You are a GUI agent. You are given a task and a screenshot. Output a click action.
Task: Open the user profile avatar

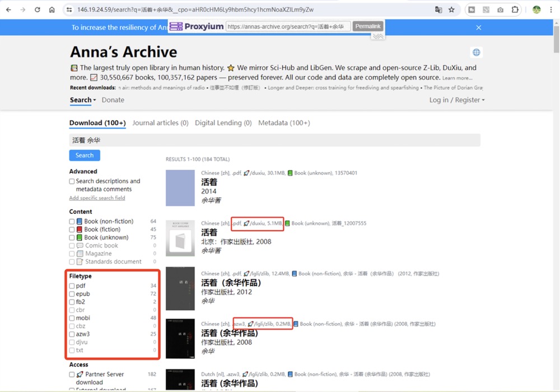(x=536, y=10)
